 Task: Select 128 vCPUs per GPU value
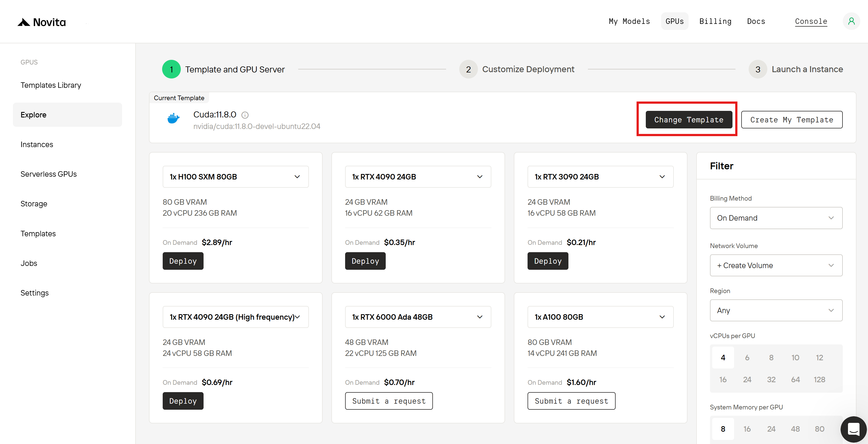tap(819, 380)
